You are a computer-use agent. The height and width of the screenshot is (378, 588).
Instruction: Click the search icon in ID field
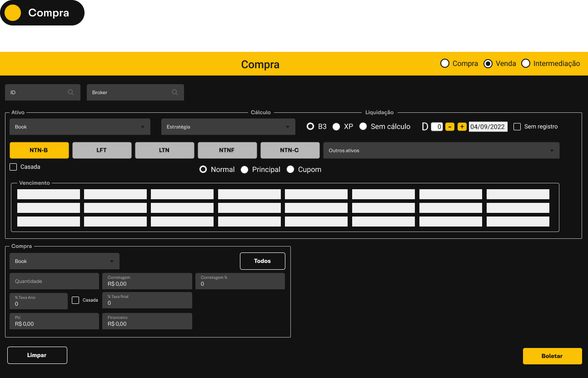[71, 92]
